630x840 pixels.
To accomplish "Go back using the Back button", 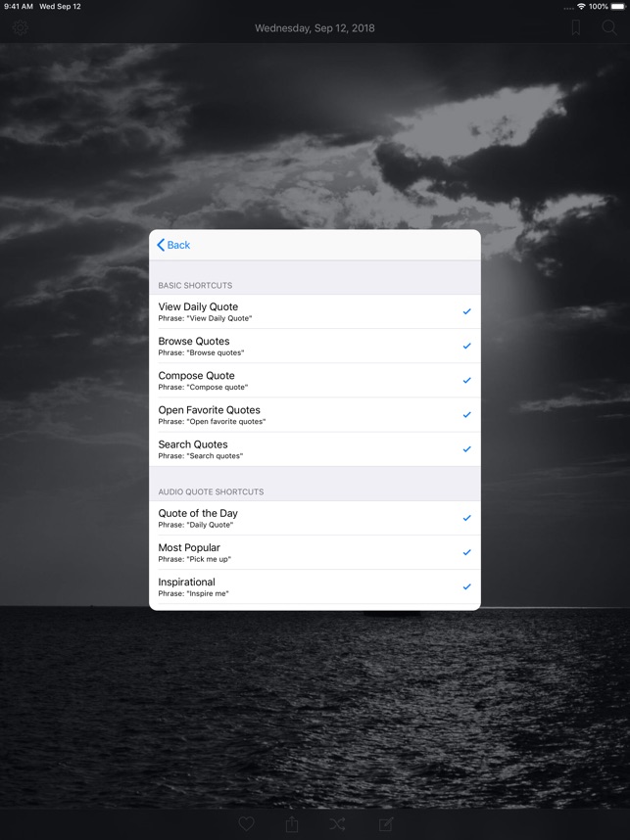I will pyautogui.click(x=173, y=245).
